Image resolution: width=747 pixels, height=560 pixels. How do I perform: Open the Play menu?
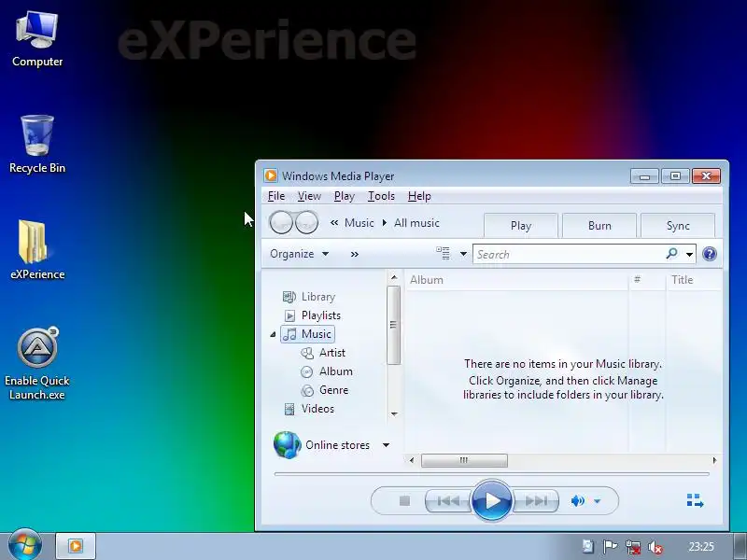[344, 196]
